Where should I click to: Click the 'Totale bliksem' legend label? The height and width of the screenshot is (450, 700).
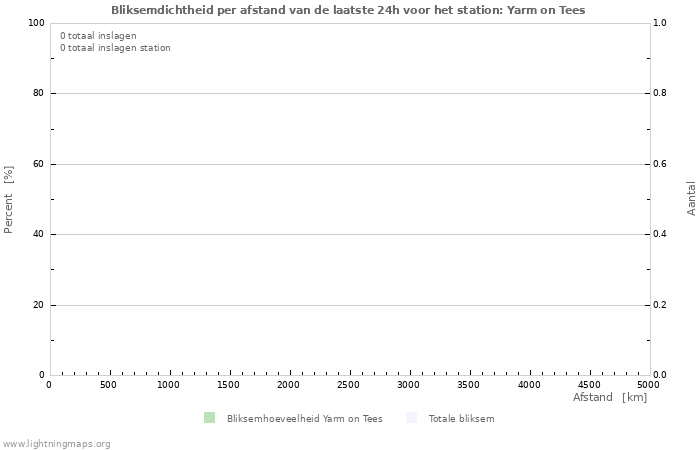[461, 419]
